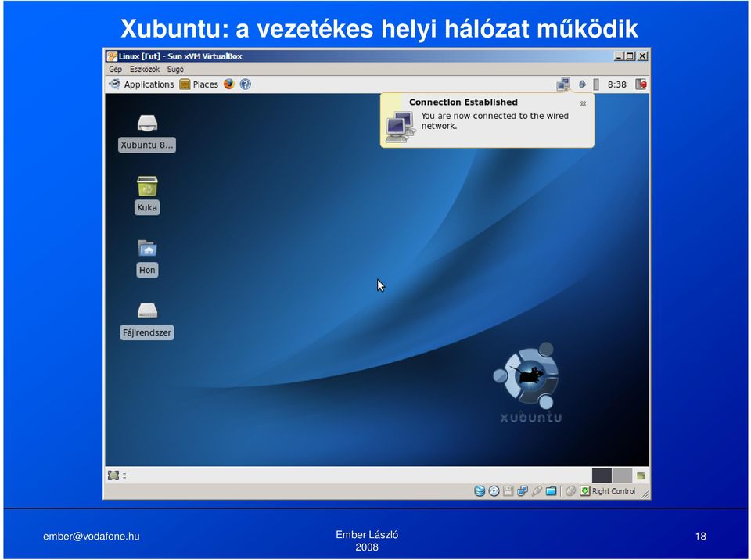The image size is (751, 560).
Task: Click the floppy disk status bar icon
Action: [x=508, y=491]
